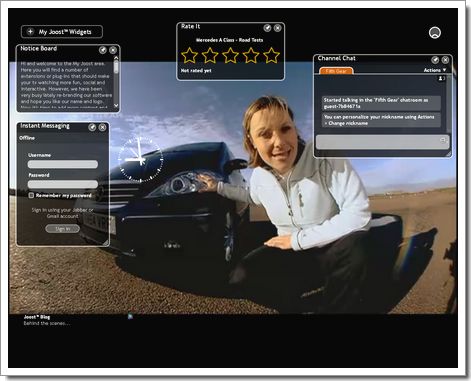
Task: Focus the Username input field
Action: (63, 164)
